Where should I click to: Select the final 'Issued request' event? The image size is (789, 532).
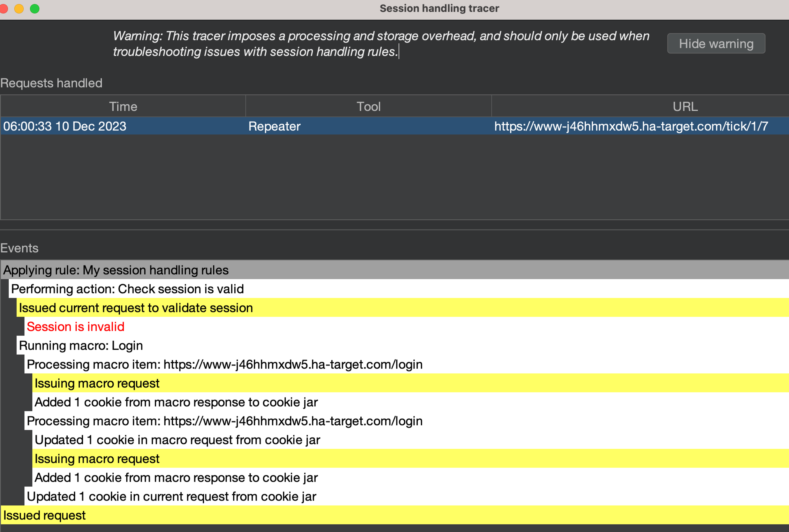[44, 515]
